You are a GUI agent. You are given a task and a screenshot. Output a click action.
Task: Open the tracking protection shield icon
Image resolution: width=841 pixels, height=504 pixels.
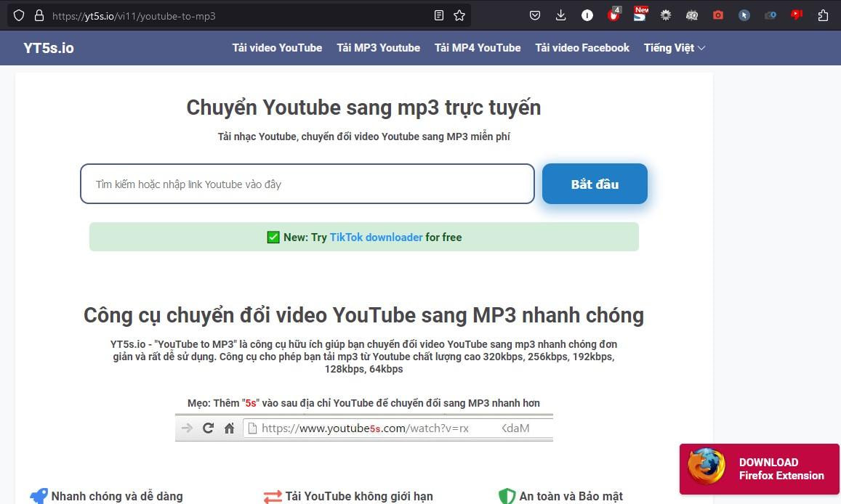tap(19, 15)
